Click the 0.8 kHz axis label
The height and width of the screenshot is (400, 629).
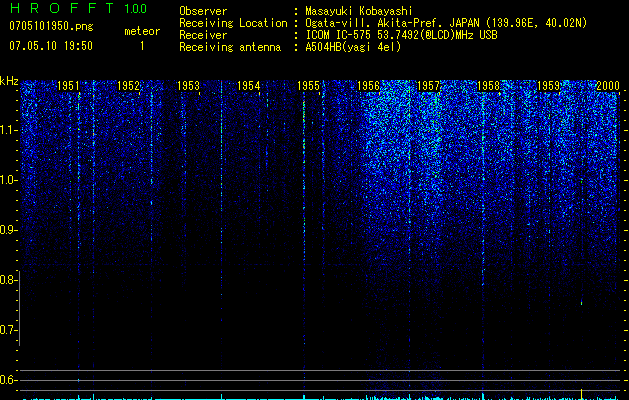(x=8, y=280)
